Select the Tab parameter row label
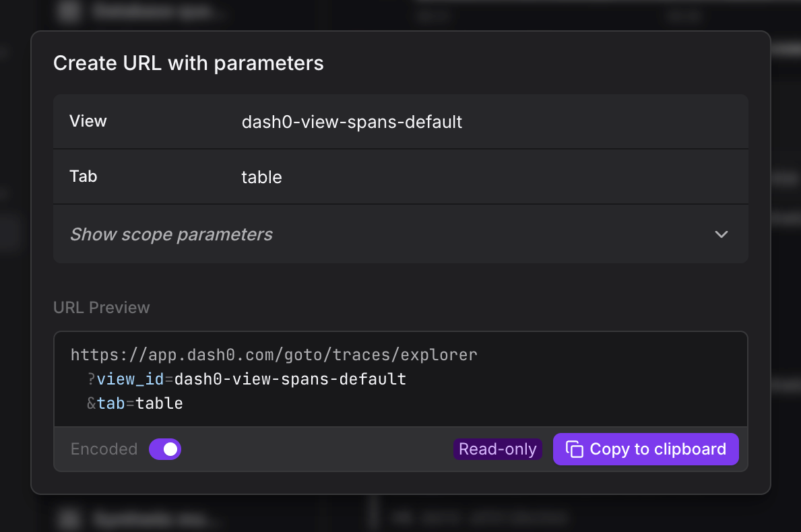The height and width of the screenshot is (532, 801). click(x=84, y=176)
